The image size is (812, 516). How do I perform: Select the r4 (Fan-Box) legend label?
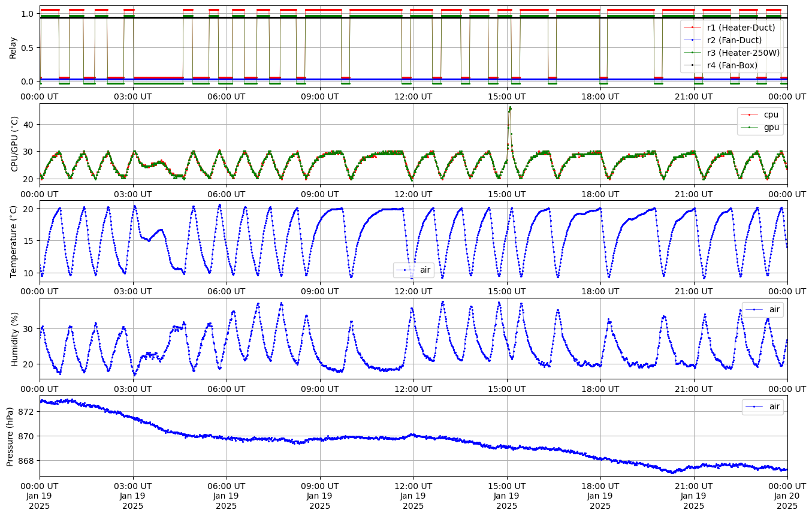click(x=732, y=65)
